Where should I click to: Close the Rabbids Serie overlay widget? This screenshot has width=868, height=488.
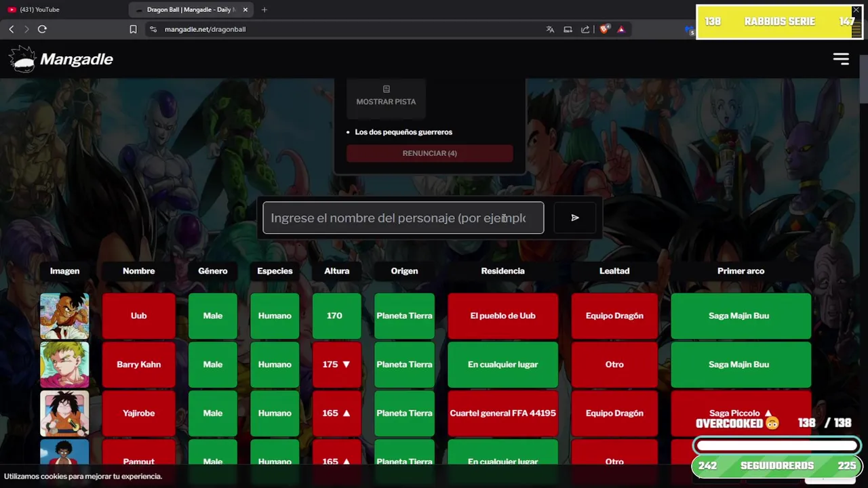pyautogui.click(x=856, y=10)
